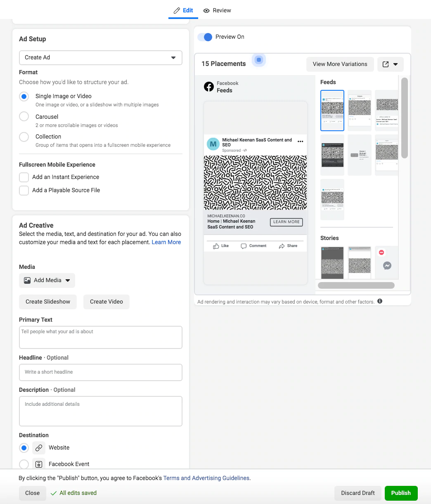Screen dimensions: 431x504
Task: Focus the Headline input field
Action: point(101,372)
